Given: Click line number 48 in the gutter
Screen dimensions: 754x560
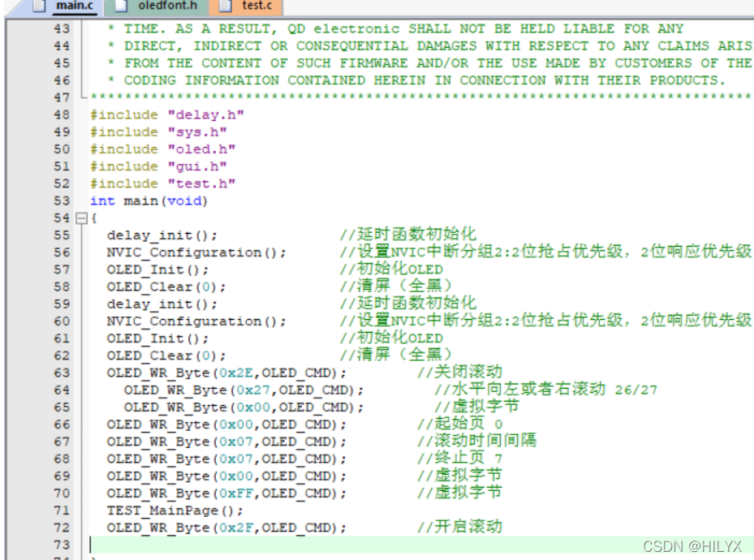Looking at the screenshot, I should tap(62, 115).
